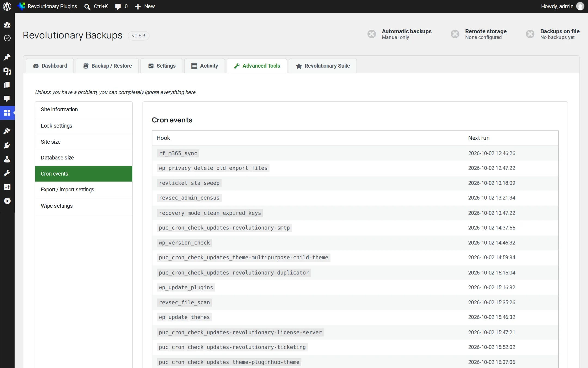Open Site information section
Image resolution: width=588 pixels, height=368 pixels.
pos(84,110)
